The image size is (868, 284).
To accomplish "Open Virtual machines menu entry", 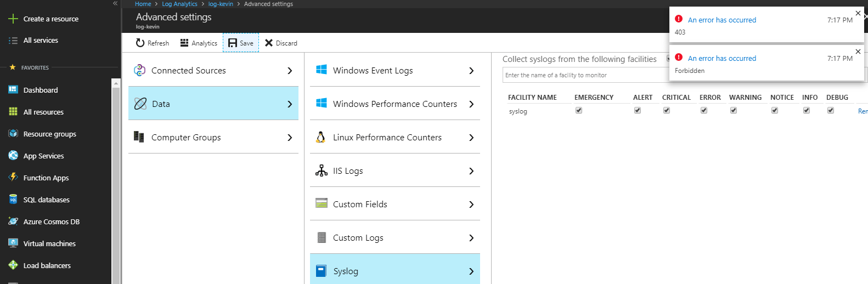I will point(49,243).
